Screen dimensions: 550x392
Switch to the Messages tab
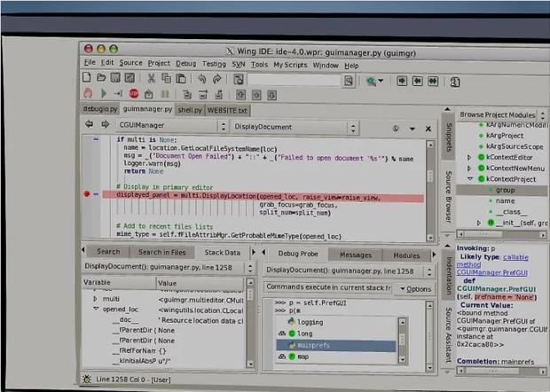tap(356, 255)
